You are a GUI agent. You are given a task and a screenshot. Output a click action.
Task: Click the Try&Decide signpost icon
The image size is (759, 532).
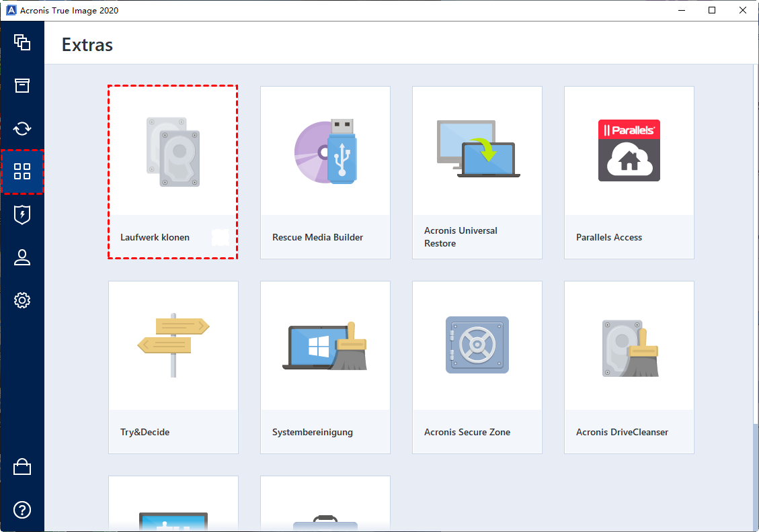click(x=173, y=345)
